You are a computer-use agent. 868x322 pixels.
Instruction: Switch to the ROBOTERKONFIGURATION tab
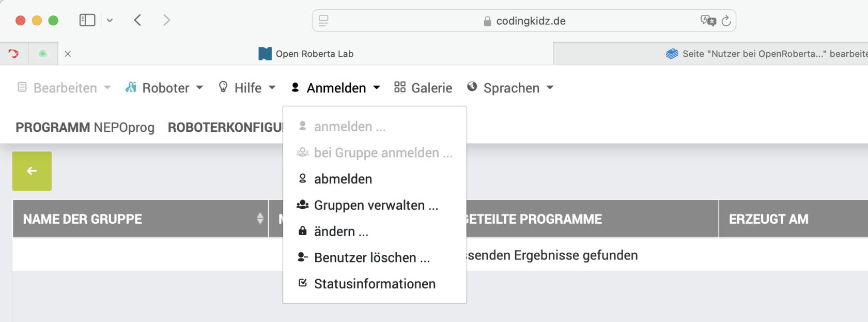[x=226, y=127]
